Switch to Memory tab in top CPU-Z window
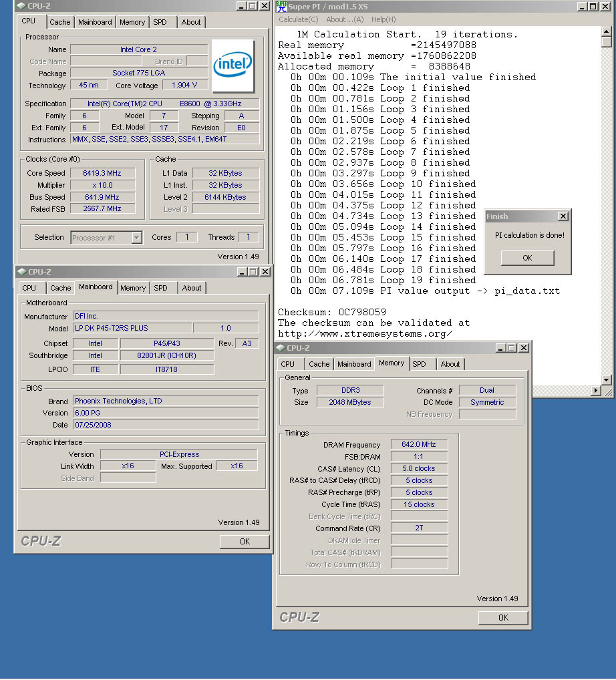Screen dimensions: 616x680 (x=132, y=22)
